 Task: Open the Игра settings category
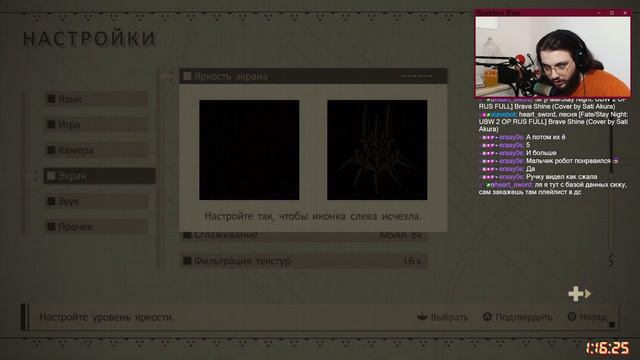point(96,124)
